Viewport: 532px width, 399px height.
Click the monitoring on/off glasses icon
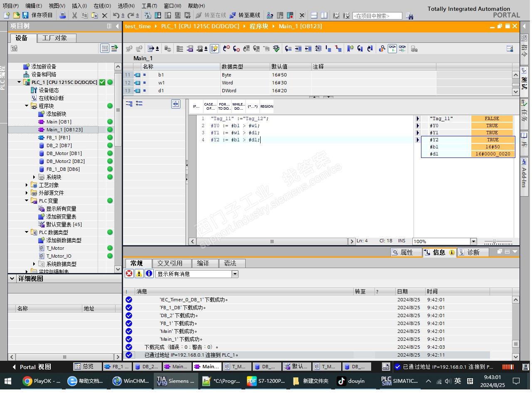tap(392, 49)
